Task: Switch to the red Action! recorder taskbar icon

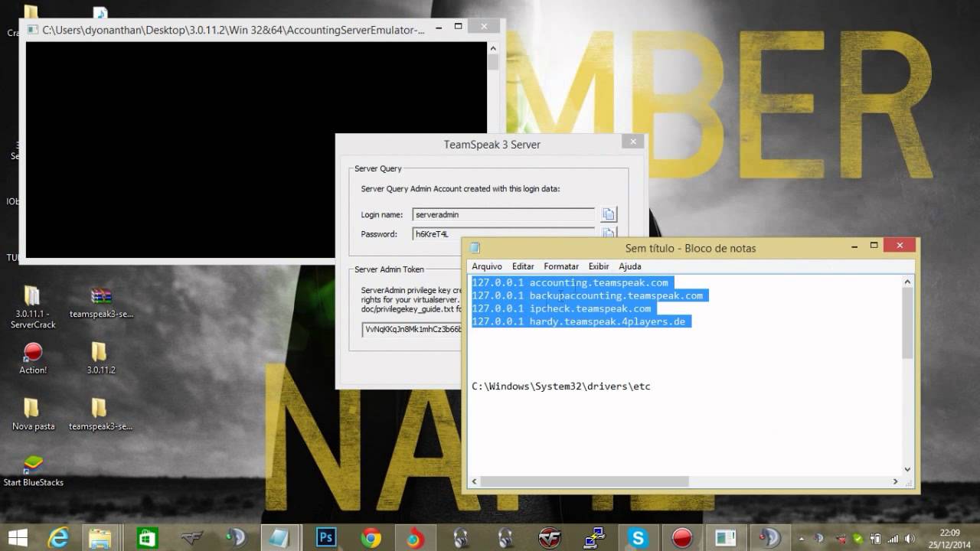Action: pyautogui.click(x=681, y=538)
